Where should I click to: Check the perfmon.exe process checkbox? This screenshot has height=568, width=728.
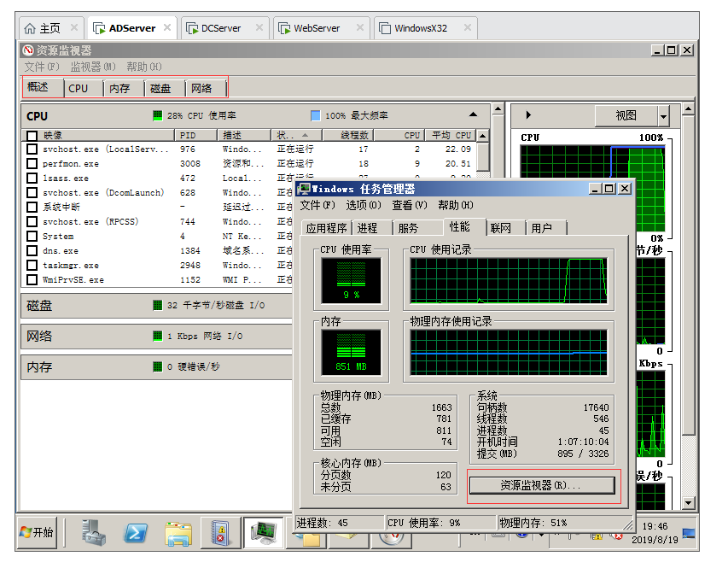pos(32,164)
